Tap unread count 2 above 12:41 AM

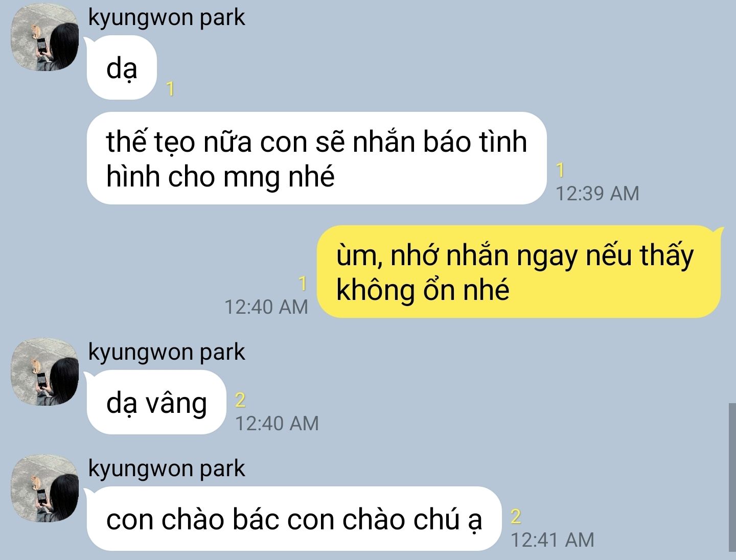[516, 516]
